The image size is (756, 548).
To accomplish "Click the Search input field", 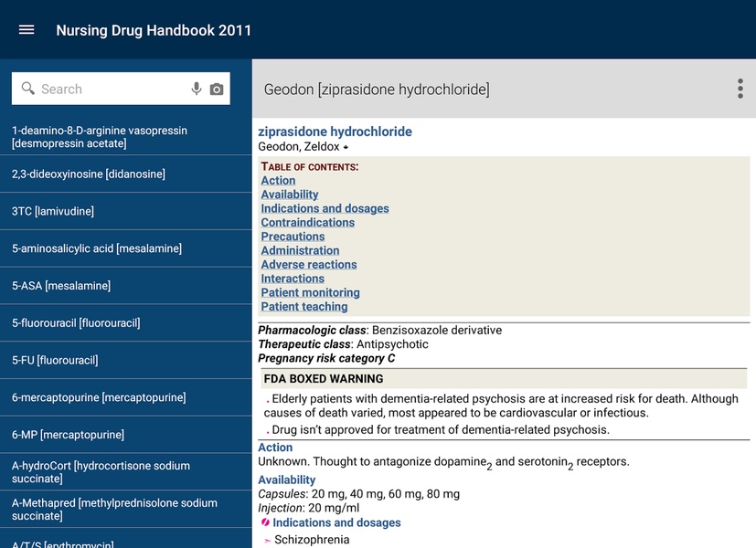I will (121, 89).
